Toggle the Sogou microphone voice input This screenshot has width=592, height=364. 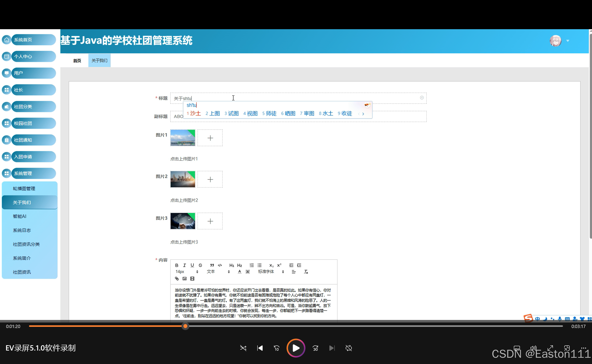[x=560, y=318]
